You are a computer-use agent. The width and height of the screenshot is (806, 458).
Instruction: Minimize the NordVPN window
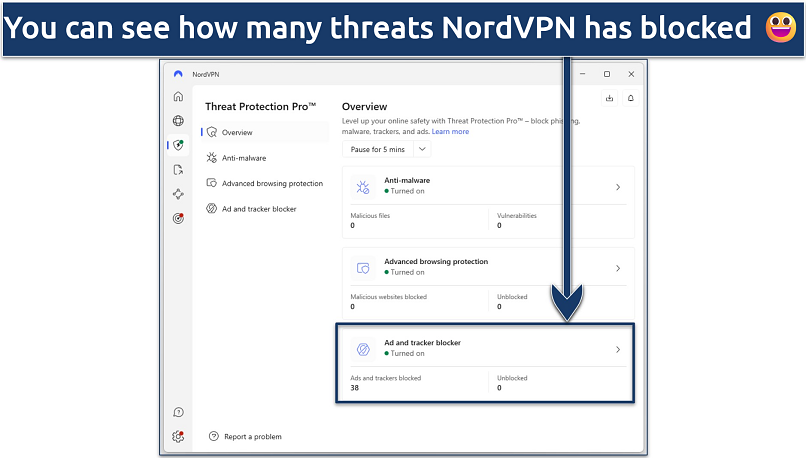coord(582,74)
